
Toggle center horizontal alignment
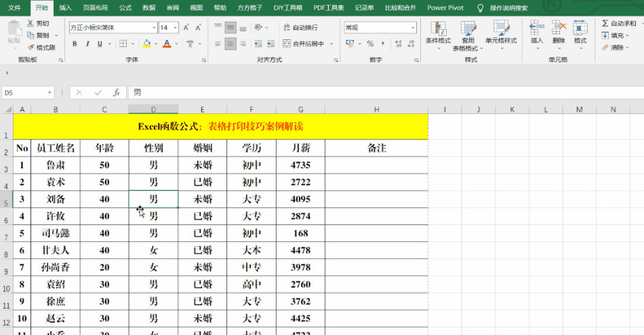point(230,43)
